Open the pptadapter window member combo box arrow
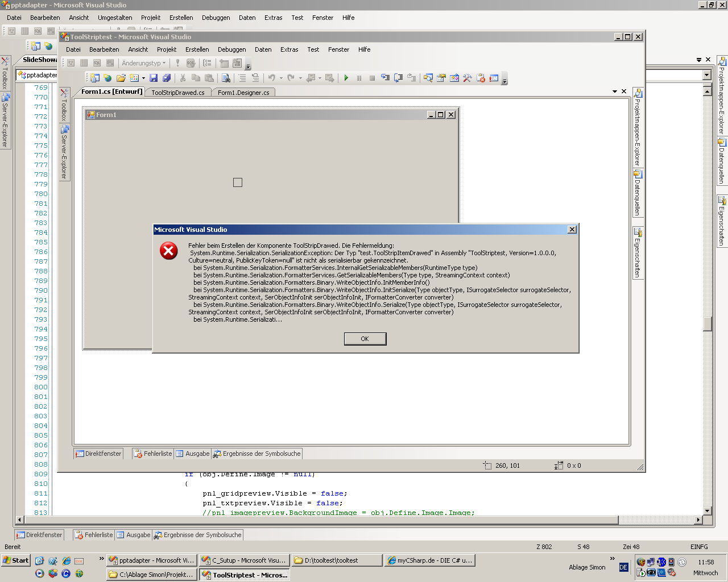The image size is (728, 582). 707,75
